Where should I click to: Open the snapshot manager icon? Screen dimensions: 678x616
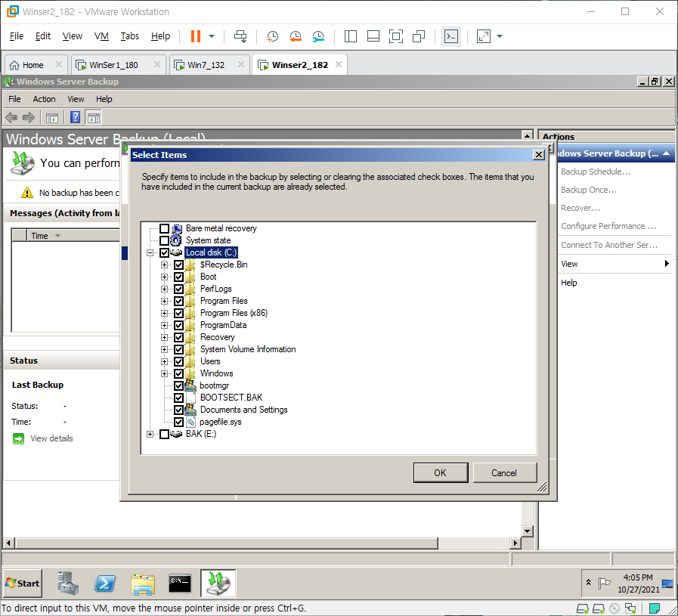318,36
